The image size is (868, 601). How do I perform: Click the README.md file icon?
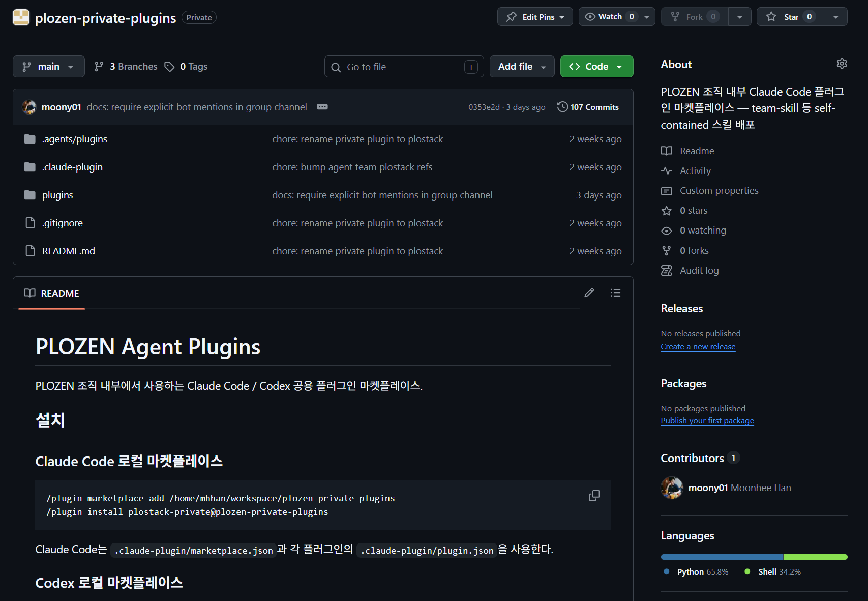30,251
